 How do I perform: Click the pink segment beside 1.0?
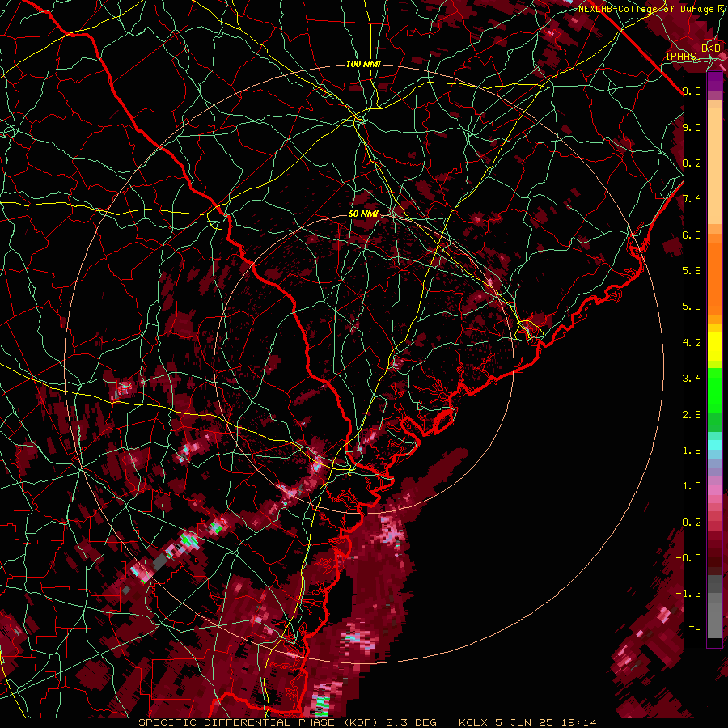pos(714,489)
